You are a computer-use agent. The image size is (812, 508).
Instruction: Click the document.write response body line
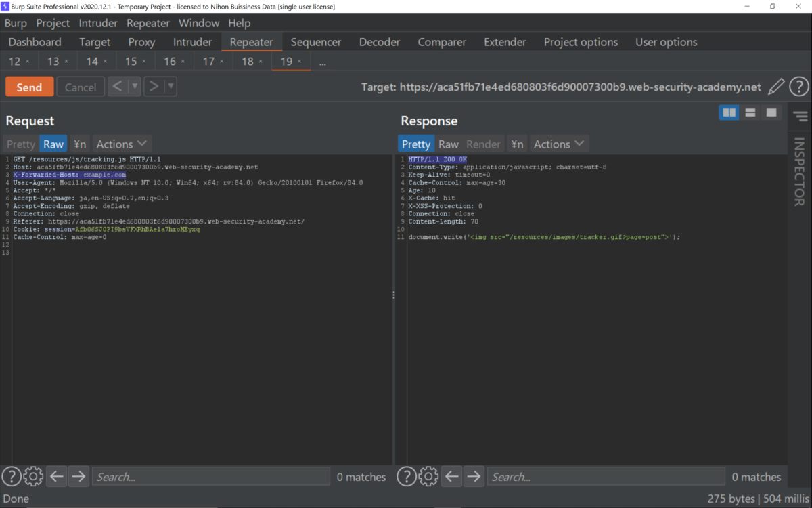pyautogui.click(x=544, y=237)
